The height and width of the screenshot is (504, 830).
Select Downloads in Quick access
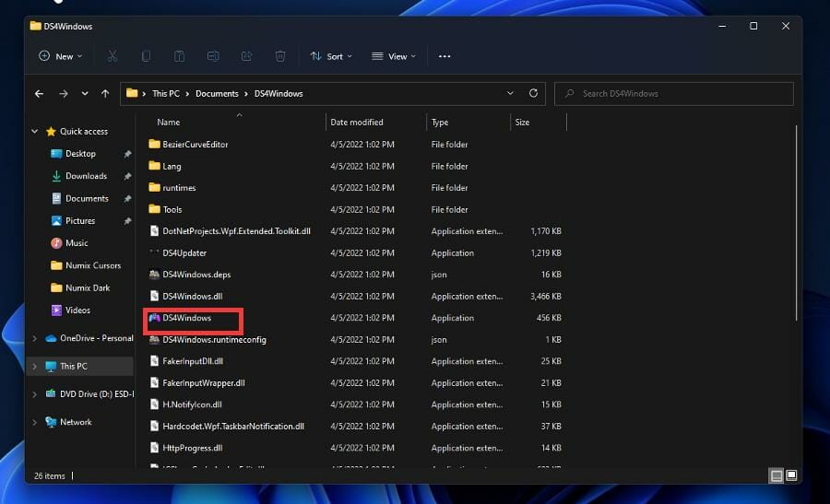tap(86, 176)
